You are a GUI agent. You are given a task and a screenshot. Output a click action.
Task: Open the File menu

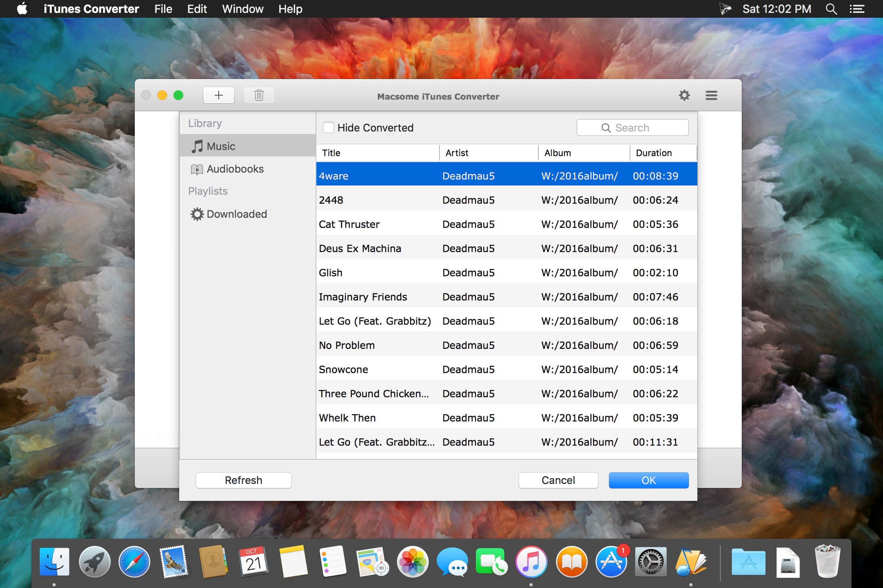pos(163,9)
